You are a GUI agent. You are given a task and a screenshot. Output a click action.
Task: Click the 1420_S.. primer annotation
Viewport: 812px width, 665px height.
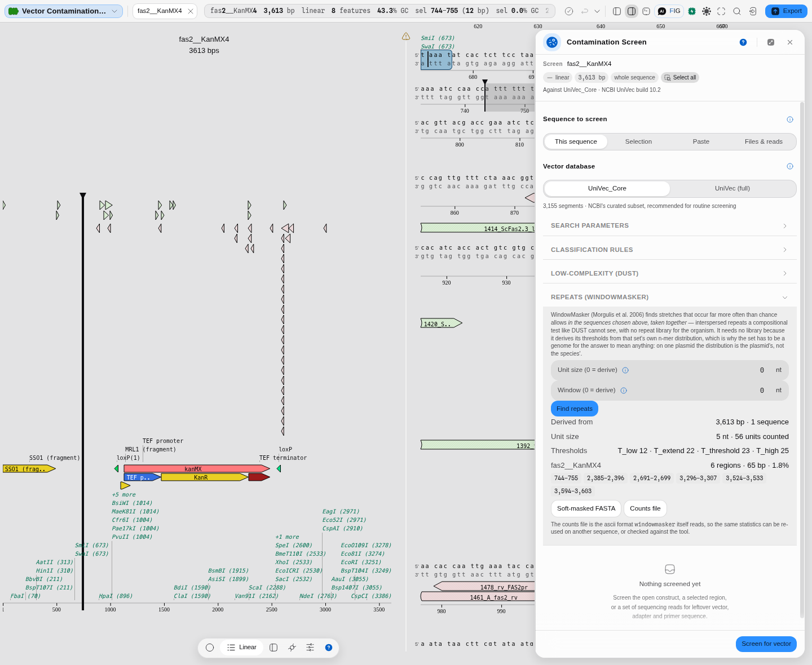(x=442, y=323)
